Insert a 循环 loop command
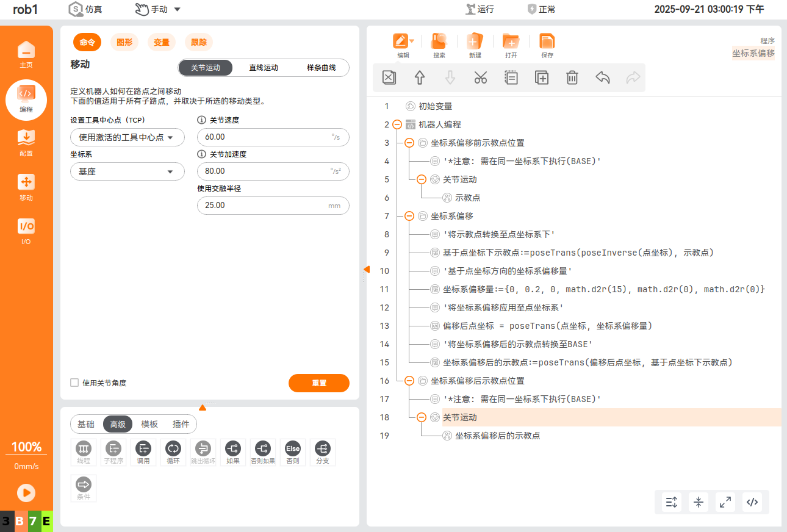787x532 pixels. [x=173, y=452]
